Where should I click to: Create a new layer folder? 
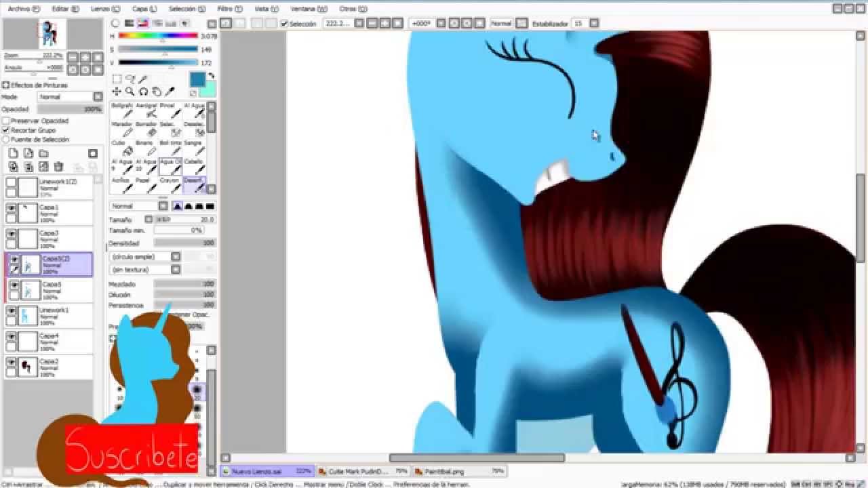coord(43,154)
